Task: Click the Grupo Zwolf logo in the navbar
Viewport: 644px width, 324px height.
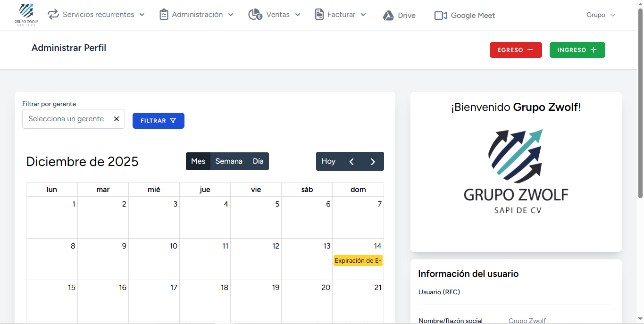Action: tap(26, 15)
